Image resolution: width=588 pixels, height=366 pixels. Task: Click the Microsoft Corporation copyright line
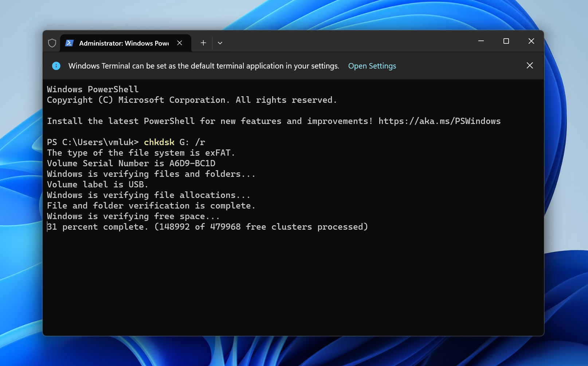[x=192, y=100]
